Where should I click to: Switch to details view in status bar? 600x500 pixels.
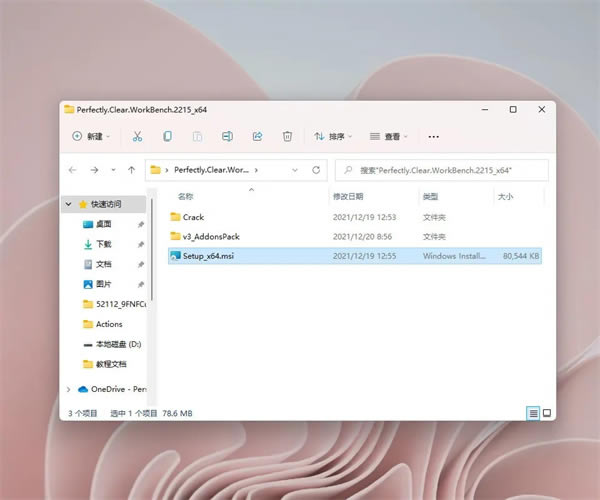(533, 413)
